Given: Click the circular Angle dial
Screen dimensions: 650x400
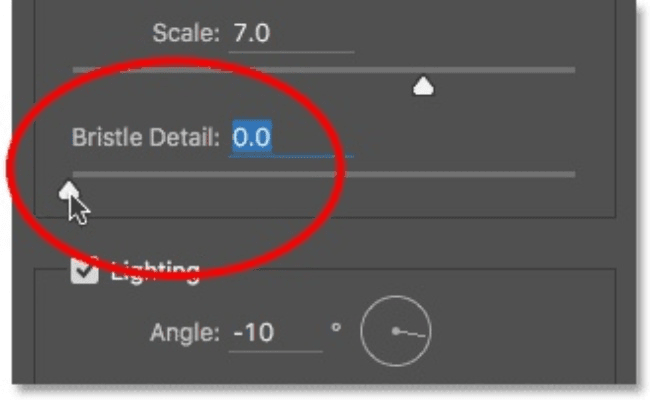Looking at the screenshot, I should point(397,333).
